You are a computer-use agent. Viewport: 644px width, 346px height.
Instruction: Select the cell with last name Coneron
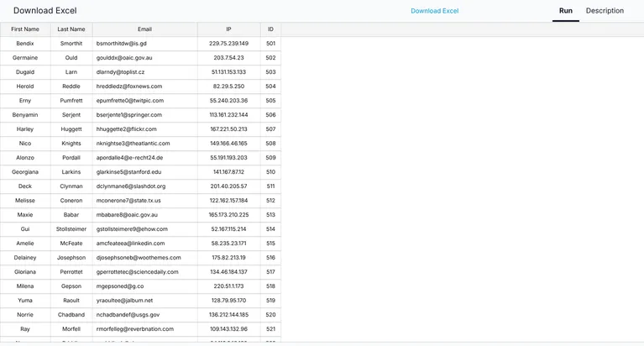(x=71, y=201)
